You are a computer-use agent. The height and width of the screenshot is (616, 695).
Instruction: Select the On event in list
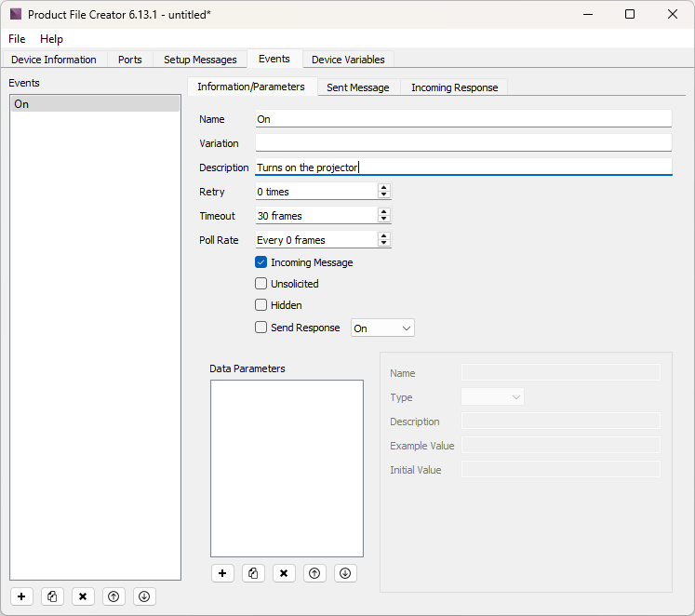click(94, 104)
